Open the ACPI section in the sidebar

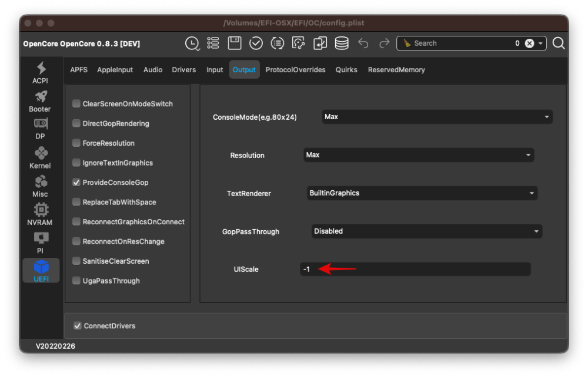[x=40, y=73]
